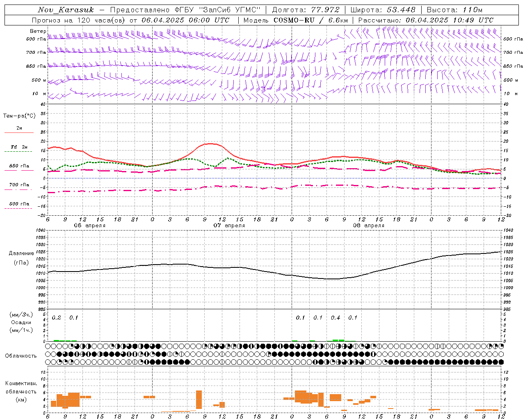Click the Тем-ра(°C) panel label
The width and height of the screenshot is (525, 420).
(x=19, y=116)
